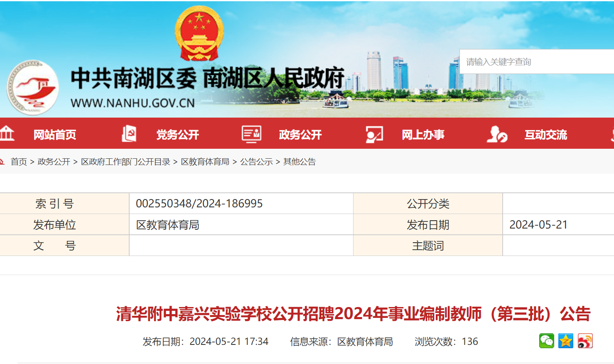
Task: Go to 政务公开 in the breadcrumb
Action: click(x=54, y=162)
